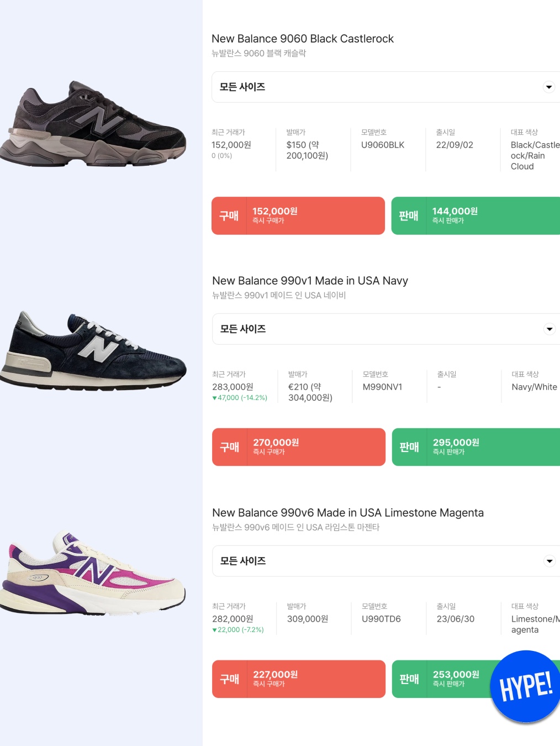Click 판매 button priced 253,000원

(442, 679)
